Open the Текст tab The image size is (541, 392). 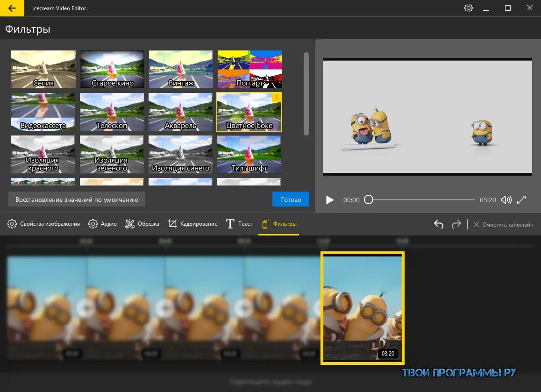point(239,224)
